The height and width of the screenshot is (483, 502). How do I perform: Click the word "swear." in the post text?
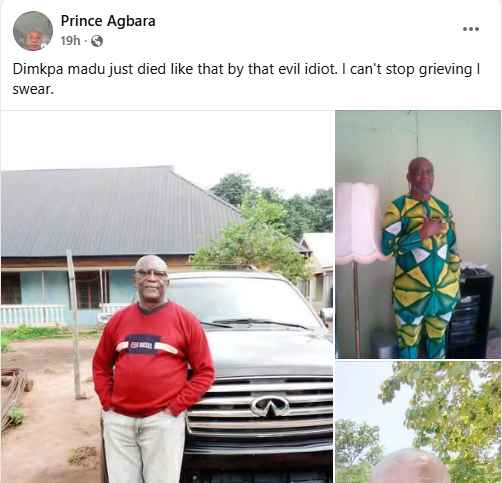click(x=33, y=89)
